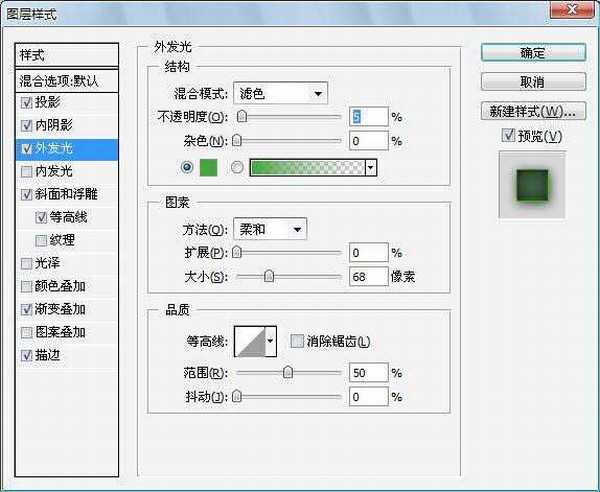Open the 混合模式 blend mode dropdown
Screen dimensions: 600x492
(280, 93)
